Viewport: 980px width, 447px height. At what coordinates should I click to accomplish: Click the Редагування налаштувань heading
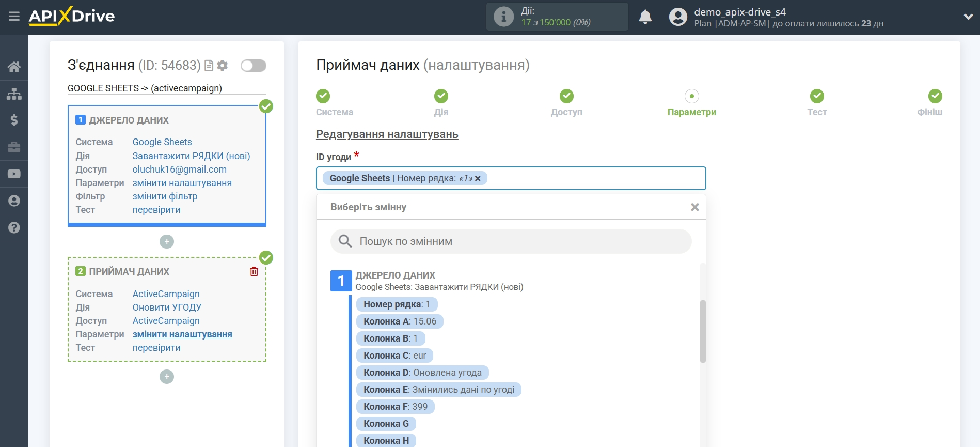click(387, 134)
